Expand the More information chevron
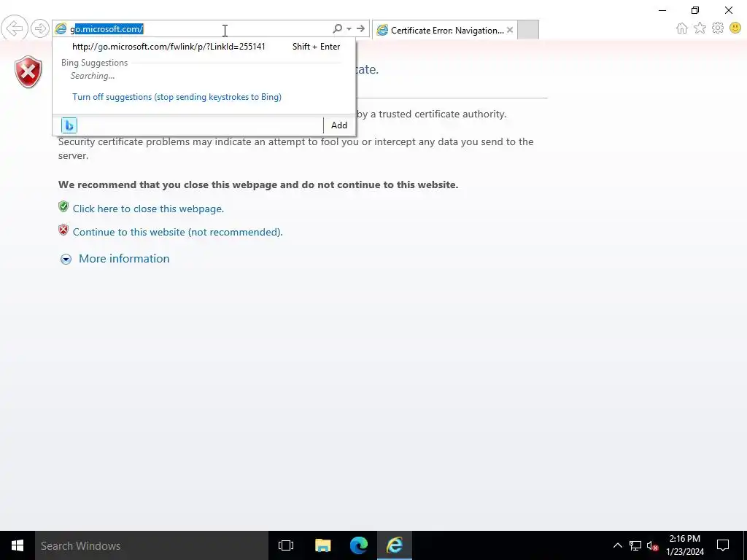This screenshot has width=747, height=560. (66, 259)
